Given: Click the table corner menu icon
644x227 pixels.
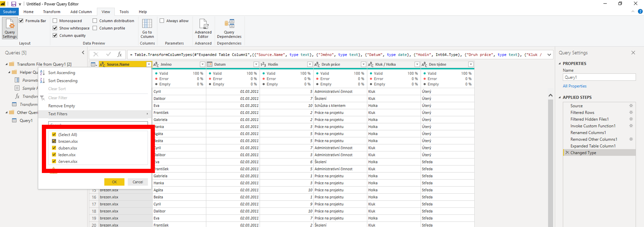Looking at the screenshot, I should pos(94,64).
